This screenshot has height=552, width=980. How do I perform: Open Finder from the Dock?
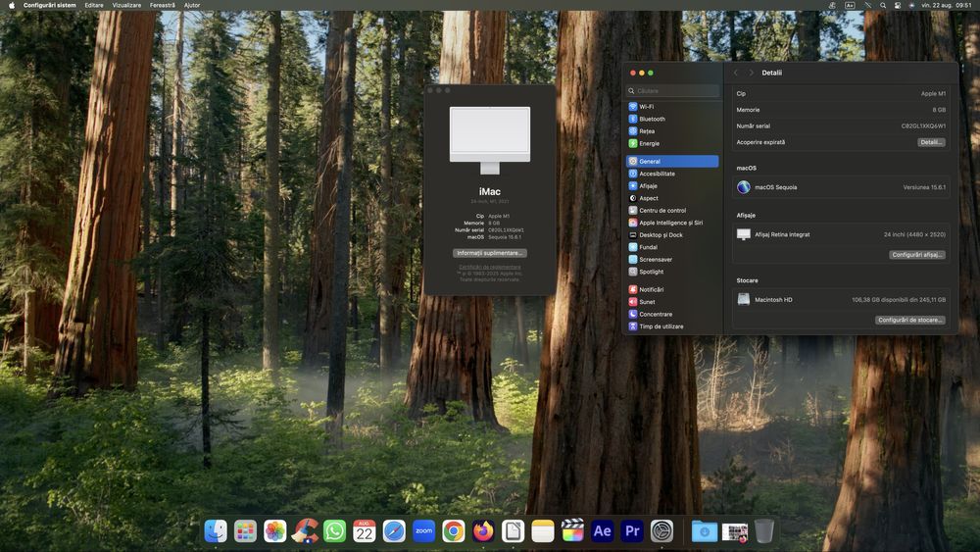(216, 531)
